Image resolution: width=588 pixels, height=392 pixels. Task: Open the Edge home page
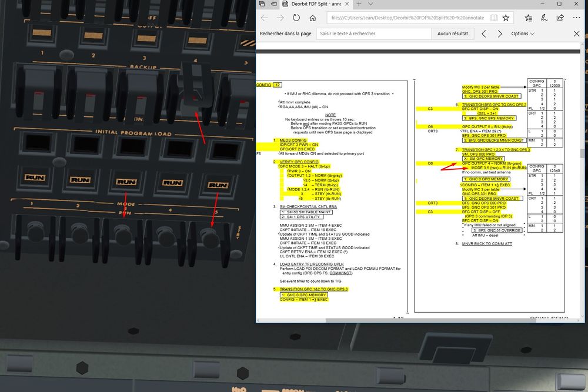point(313,18)
